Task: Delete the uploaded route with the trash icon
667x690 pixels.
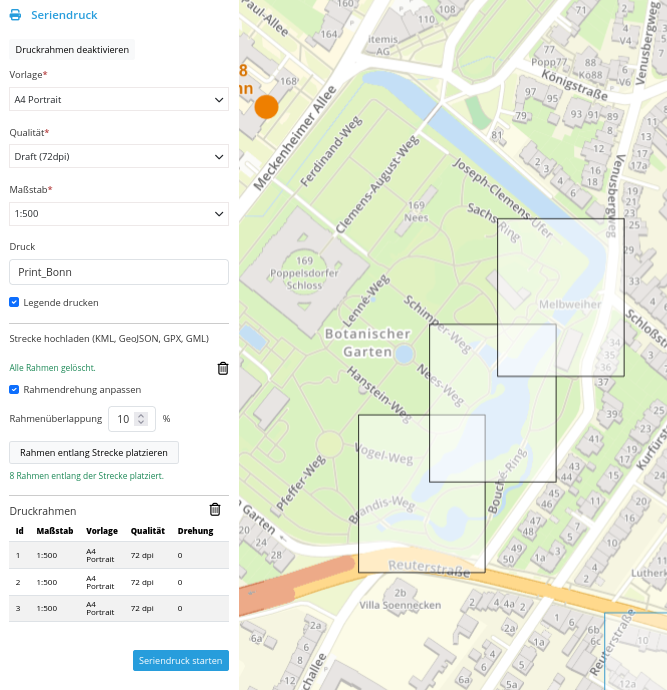Action: click(223, 368)
